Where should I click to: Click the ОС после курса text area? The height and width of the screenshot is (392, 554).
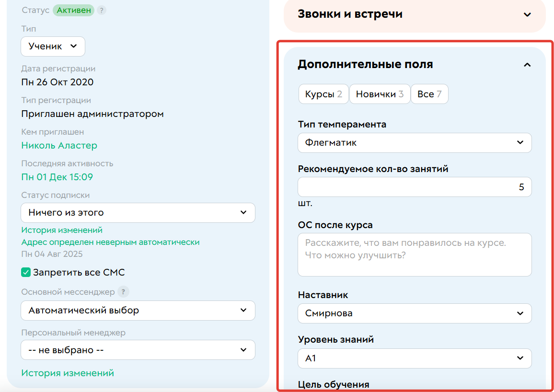(x=414, y=254)
